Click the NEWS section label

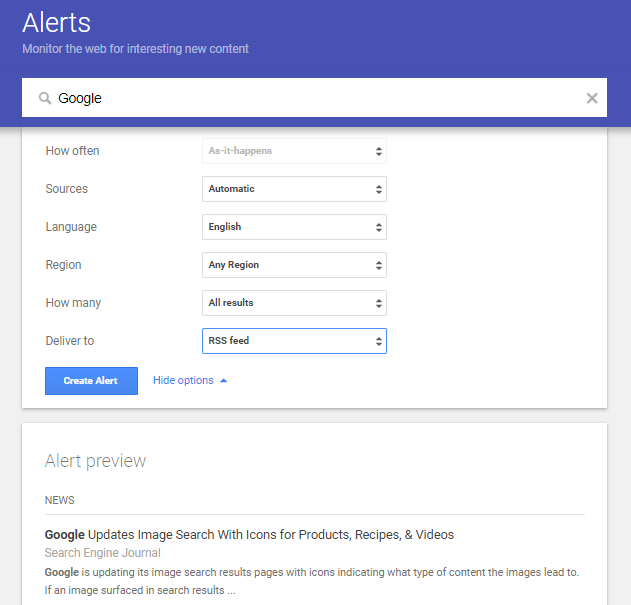pos(60,500)
